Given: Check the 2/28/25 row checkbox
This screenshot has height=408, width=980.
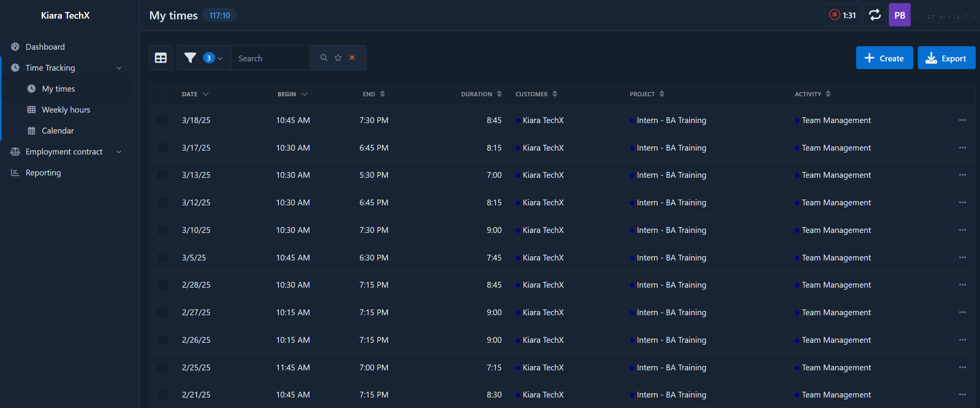Looking at the screenshot, I should click(162, 285).
